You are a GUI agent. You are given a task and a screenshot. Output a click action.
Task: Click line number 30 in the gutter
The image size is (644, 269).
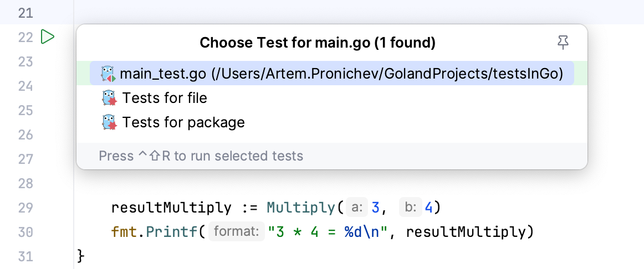(x=25, y=232)
